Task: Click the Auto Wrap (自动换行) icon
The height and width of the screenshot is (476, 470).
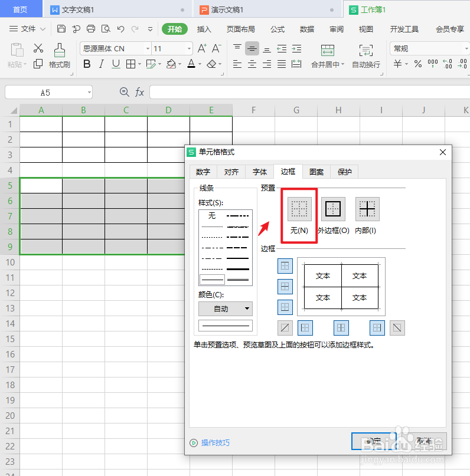Action: pos(366,50)
